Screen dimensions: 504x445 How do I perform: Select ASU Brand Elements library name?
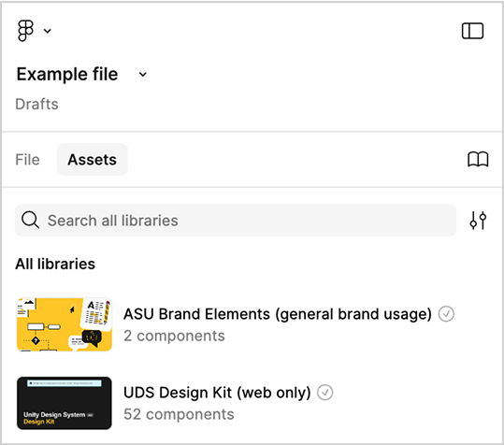(x=278, y=314)
